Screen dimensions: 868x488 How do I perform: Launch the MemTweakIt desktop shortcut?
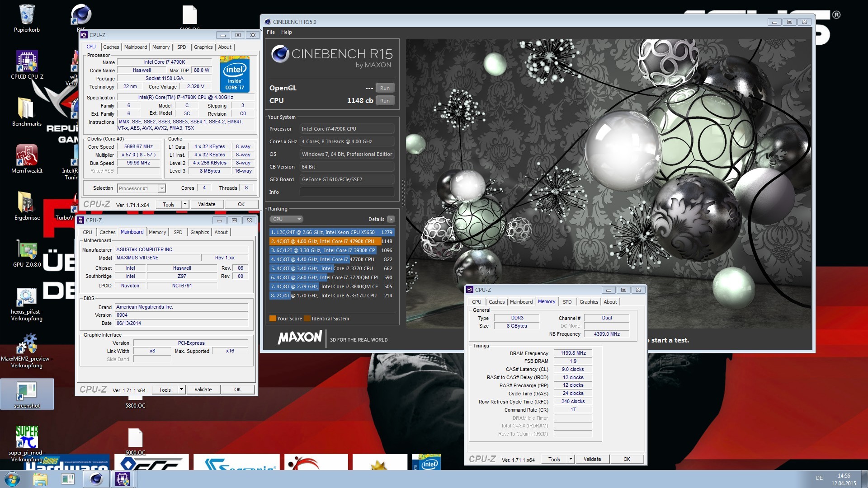click(27, 159)
